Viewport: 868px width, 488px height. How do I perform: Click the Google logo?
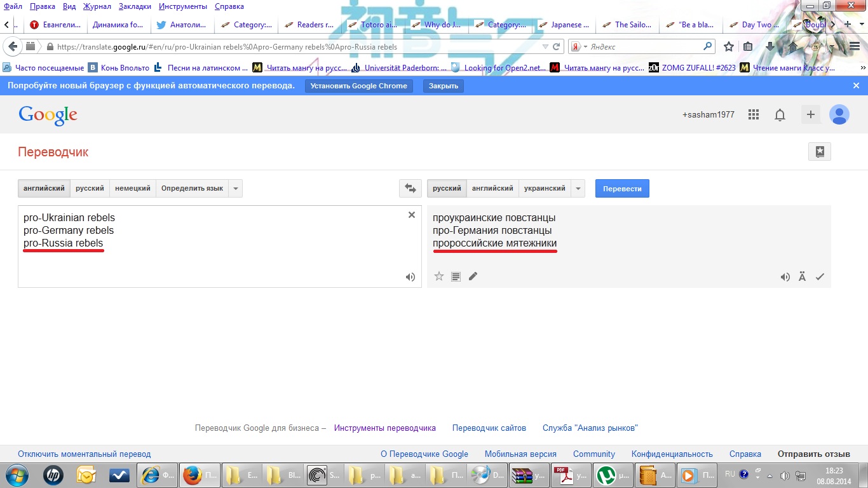tap(48, 115)
